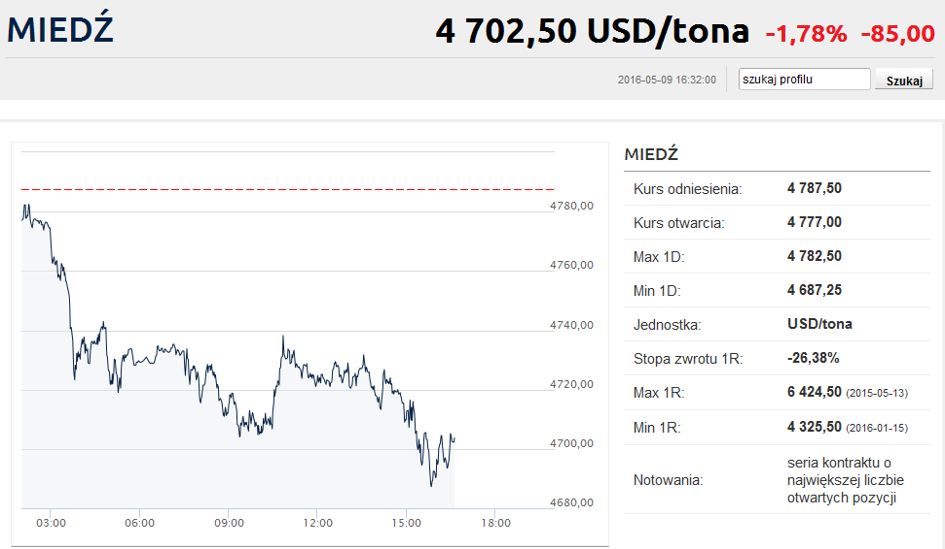The width and height of the screenshot is (945, 549).
Task: Click the 4 702,50 USD/tona price
Action: 592,31
